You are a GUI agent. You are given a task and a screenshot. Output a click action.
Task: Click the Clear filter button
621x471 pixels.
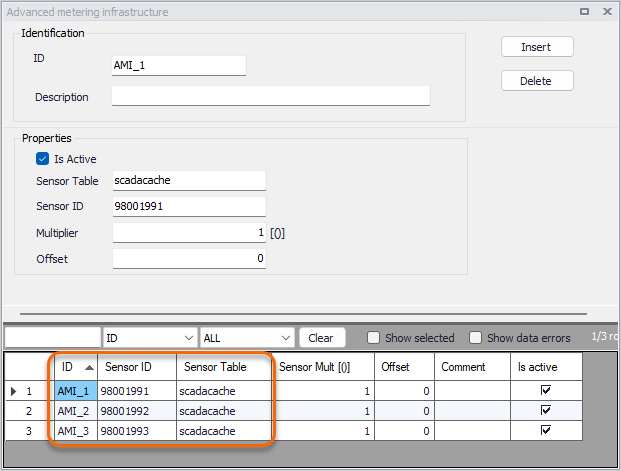(x=322, y=338)
